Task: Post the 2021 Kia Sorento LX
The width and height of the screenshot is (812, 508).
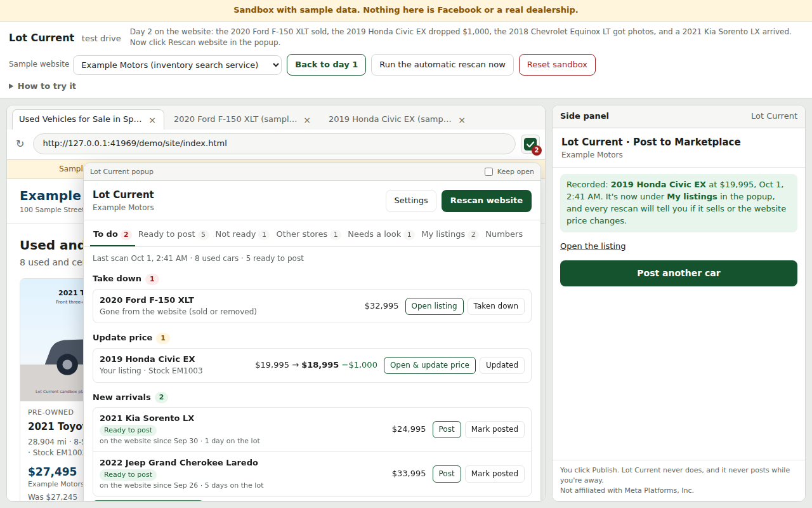Action: click(x=447, y=429)
